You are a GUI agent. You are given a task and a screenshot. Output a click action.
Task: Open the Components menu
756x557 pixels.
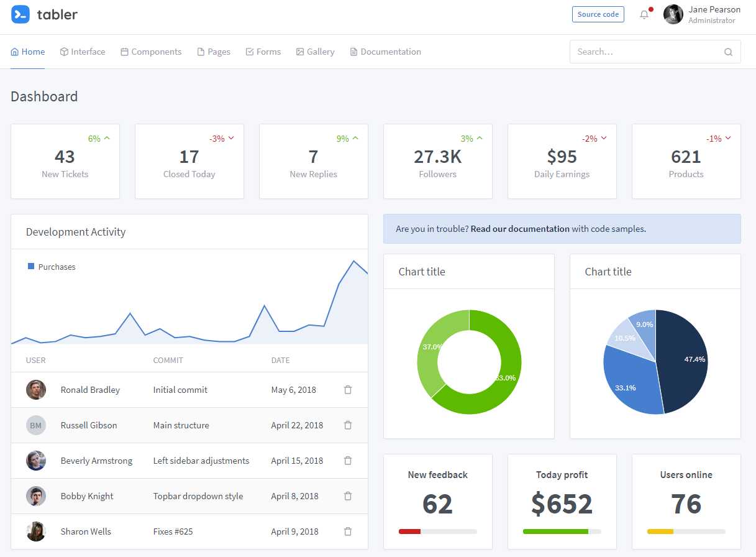coord(151,52)
